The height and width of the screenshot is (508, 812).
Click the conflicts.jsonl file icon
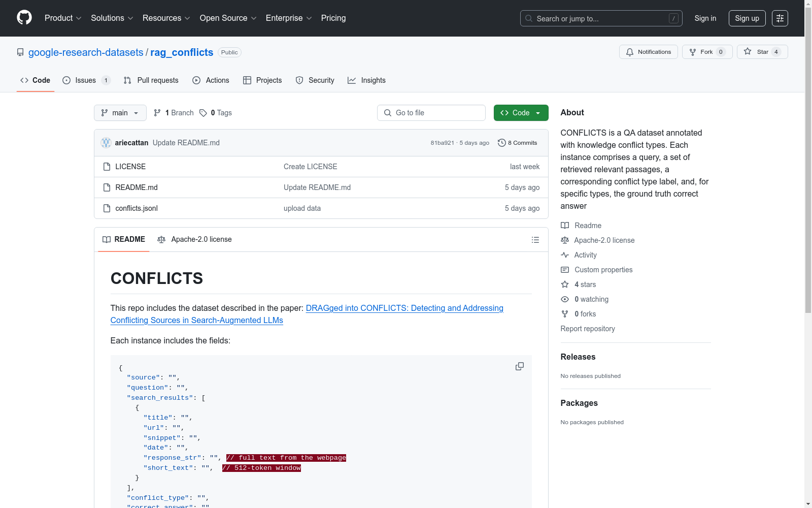pyautogui.click(x=107, y=208)
